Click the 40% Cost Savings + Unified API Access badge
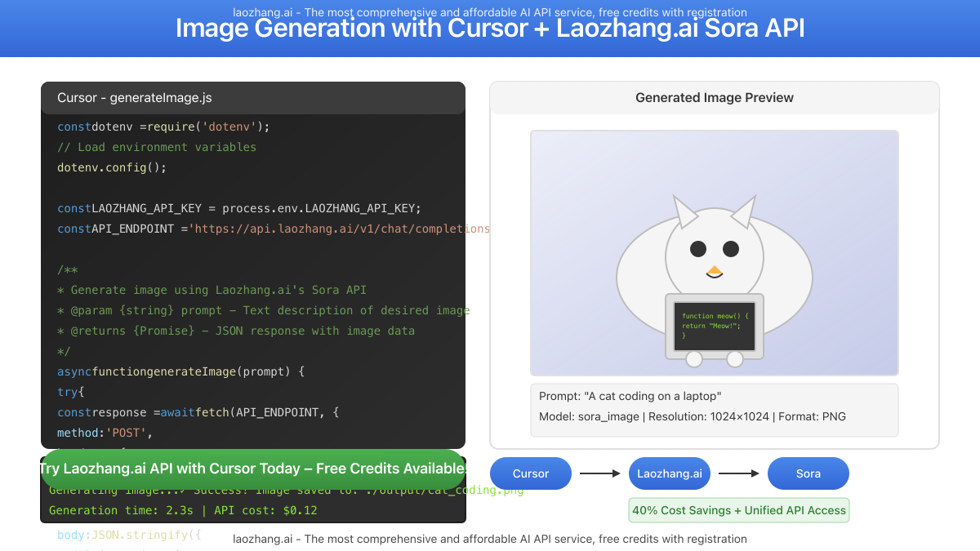Viewport: 980px width, 551px height. (739, 510)
